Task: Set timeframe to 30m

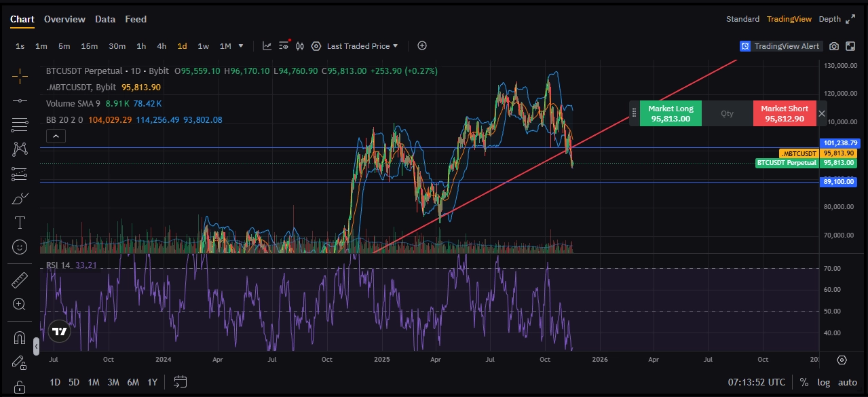Action: 117,46
